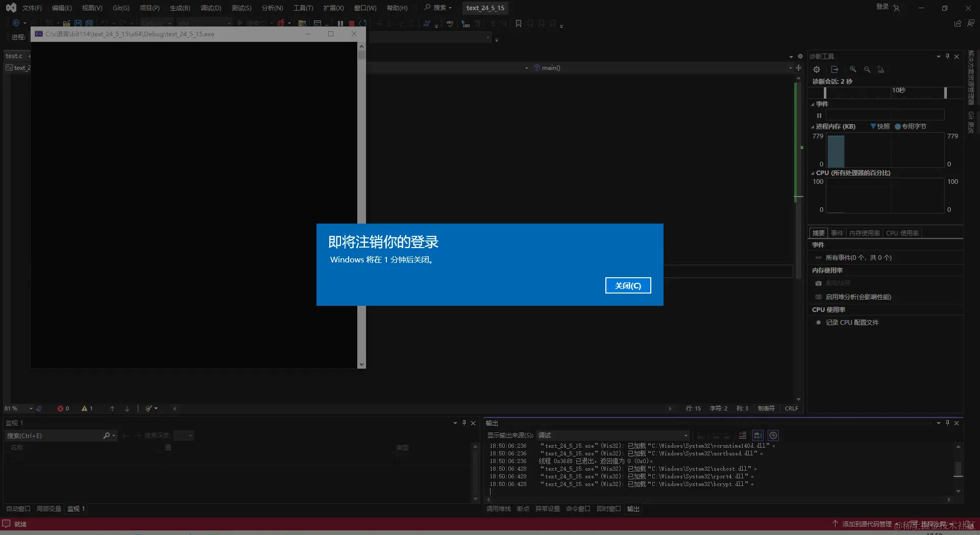Viewport: 980px width, 535px height.
Task: Toggle 启用堆分析(会影响性能) option
Action: (859, 297)
